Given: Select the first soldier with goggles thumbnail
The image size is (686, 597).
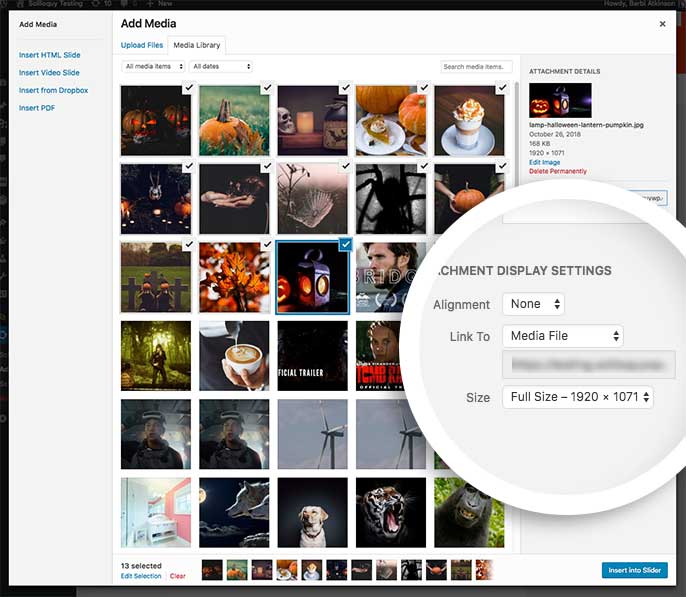Looking at the screenshot, I should 156,434.
